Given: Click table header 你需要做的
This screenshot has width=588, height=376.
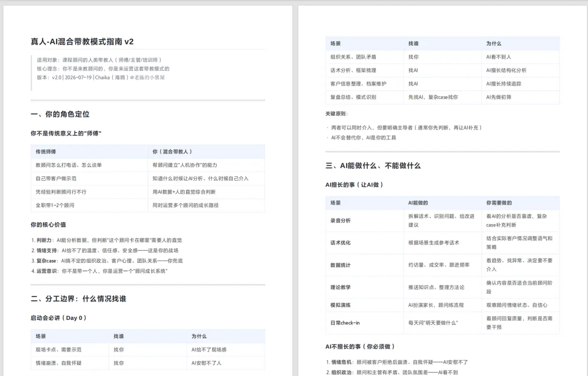Looking at the screenshot, I should point(499,203).
